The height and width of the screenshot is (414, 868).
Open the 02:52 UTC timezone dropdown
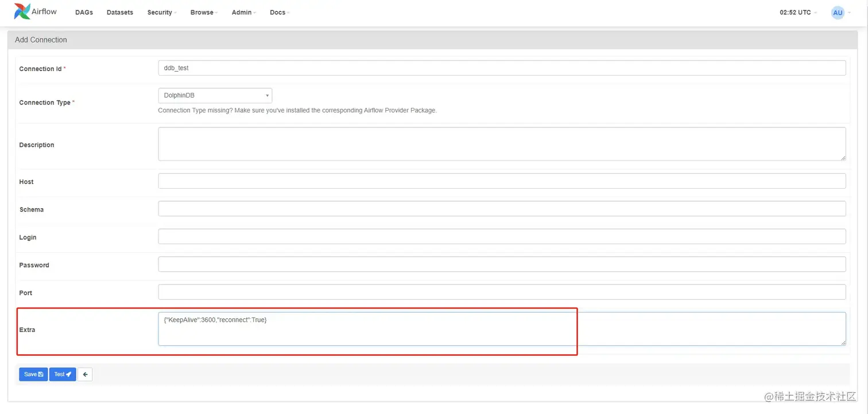click(x=798, y=13)
